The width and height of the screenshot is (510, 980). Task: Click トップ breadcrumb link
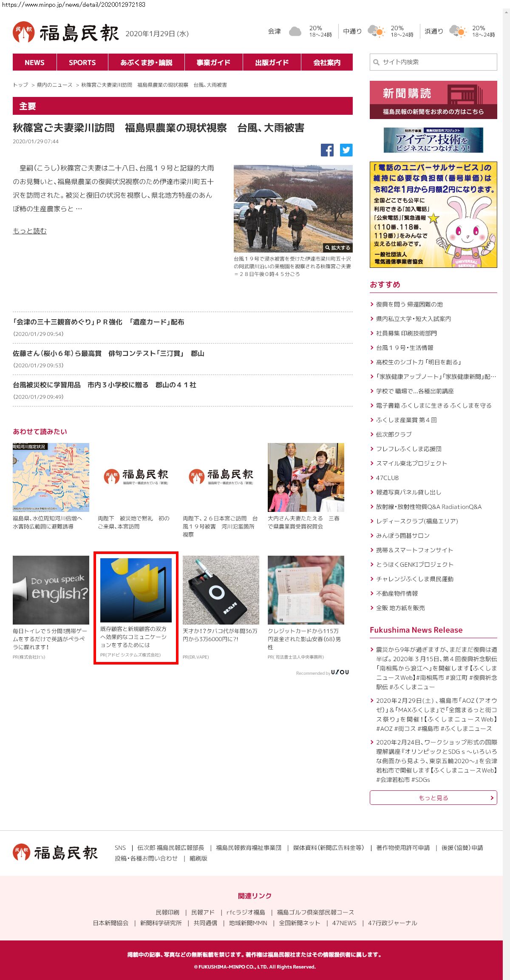coord(20,85)
